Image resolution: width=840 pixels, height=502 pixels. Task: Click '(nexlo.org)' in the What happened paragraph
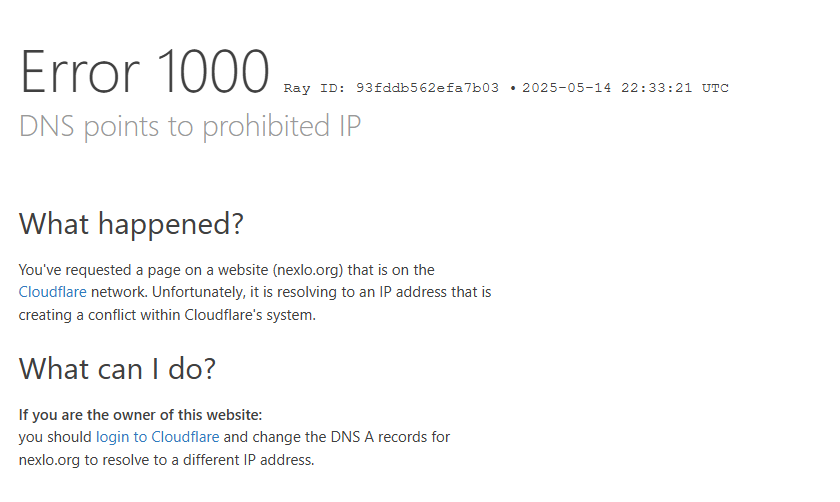308,270
